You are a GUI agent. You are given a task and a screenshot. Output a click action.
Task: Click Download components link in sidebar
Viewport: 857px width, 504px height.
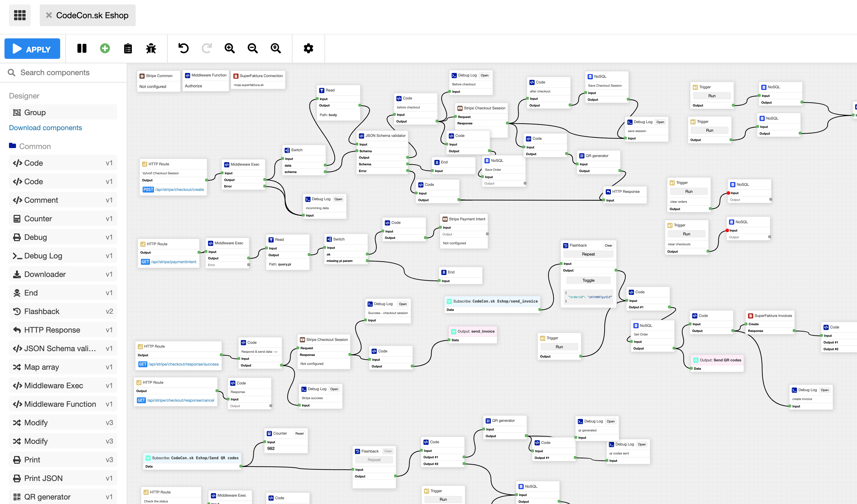tap(45, 128)
